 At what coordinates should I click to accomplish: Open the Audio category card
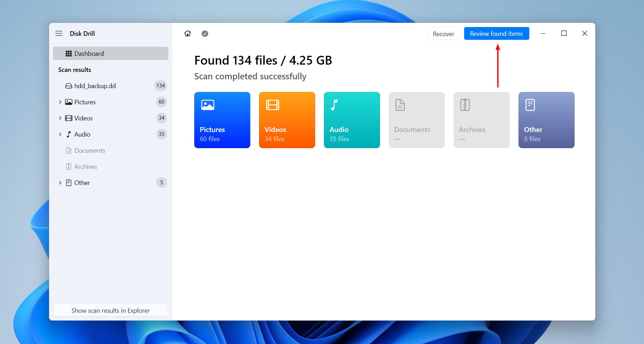coord(352,120)
